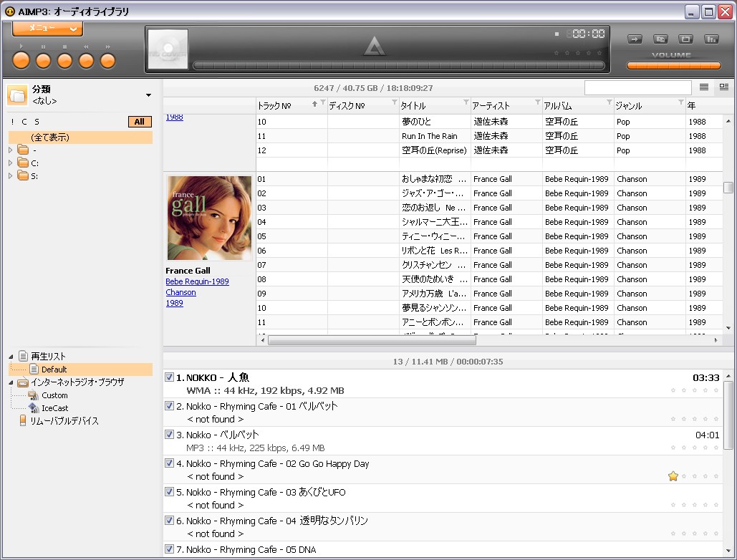Screen dimensions: 737x560
Task: Click the S: folder icon in tree
Action: point(23,175)
